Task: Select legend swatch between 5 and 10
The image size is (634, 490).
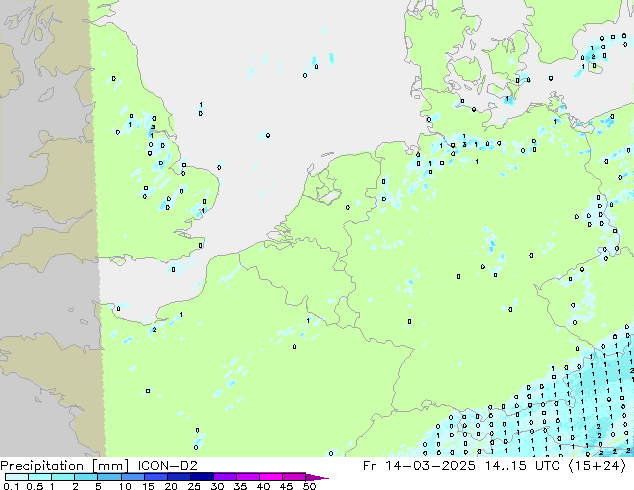Action: (109, 477)
